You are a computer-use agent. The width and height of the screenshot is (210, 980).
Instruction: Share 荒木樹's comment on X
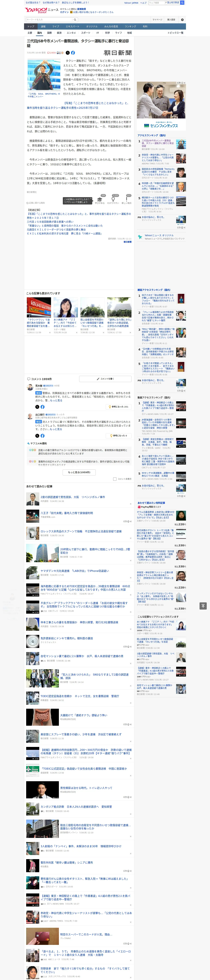[37, 407]
